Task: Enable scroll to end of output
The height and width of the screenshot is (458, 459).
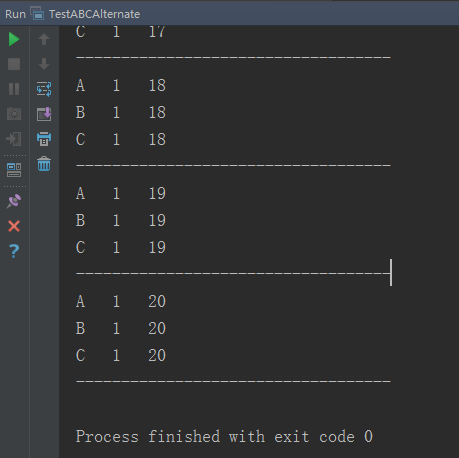Action: [x=44, y=114]
